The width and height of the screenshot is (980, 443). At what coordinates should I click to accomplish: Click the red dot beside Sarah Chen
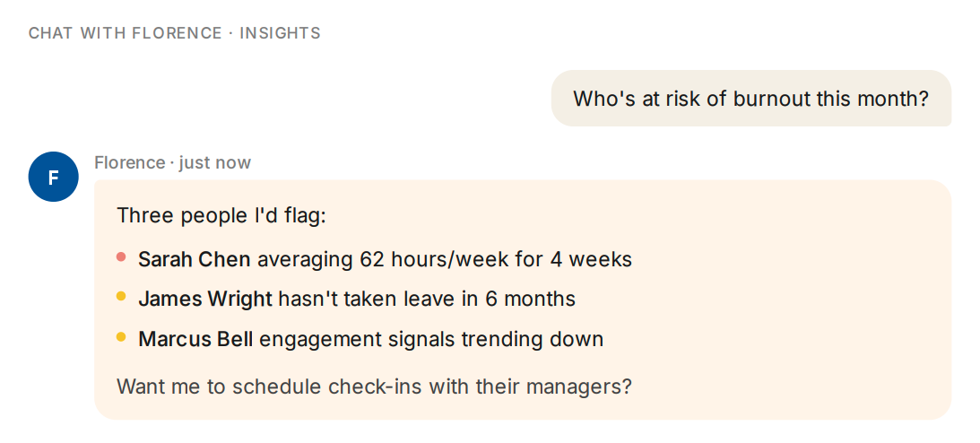[x=121, y=256]
